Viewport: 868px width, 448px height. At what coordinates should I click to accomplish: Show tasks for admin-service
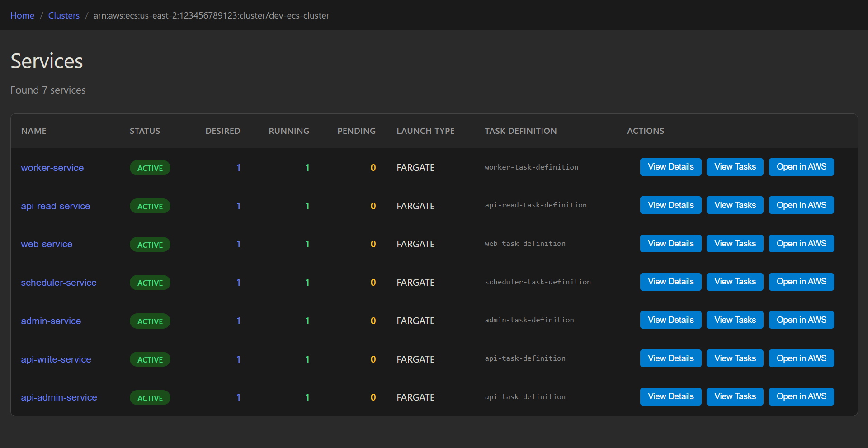click(735, 320)
